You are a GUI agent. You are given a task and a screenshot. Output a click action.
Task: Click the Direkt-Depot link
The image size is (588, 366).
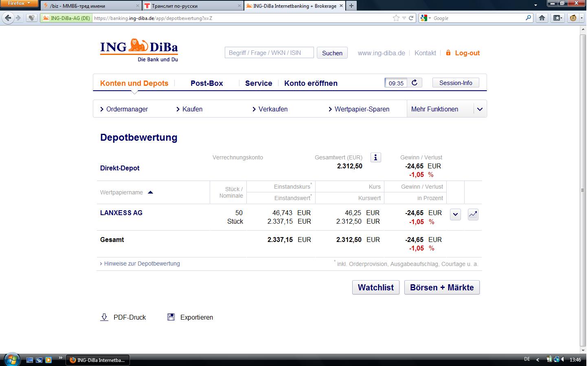(x=120, y=168)
